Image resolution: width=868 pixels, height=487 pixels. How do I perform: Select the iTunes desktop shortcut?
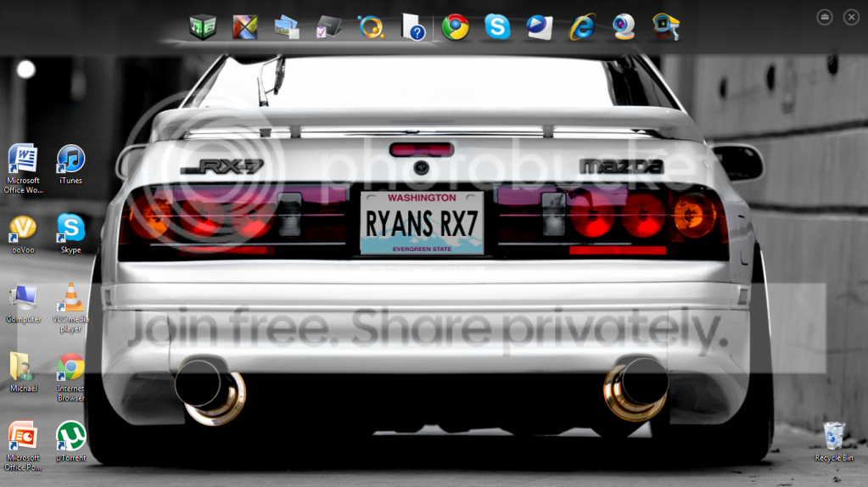pos(71,165)
